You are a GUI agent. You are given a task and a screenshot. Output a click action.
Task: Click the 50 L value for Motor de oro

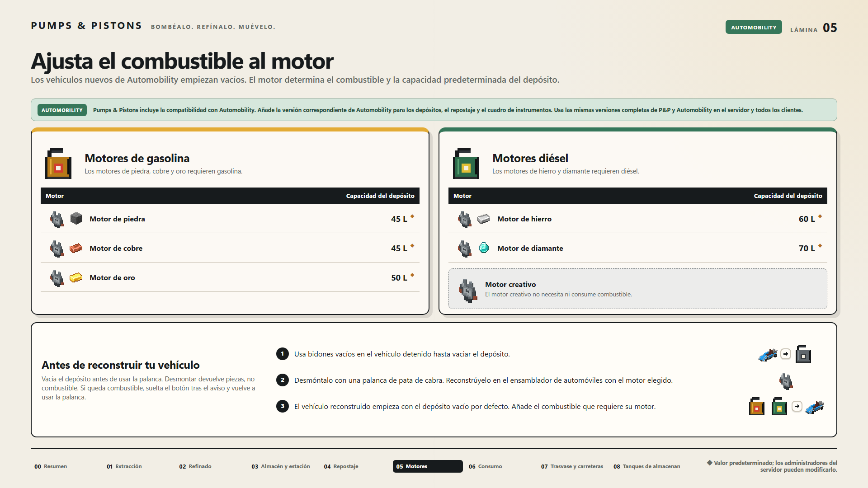point(399,277)
